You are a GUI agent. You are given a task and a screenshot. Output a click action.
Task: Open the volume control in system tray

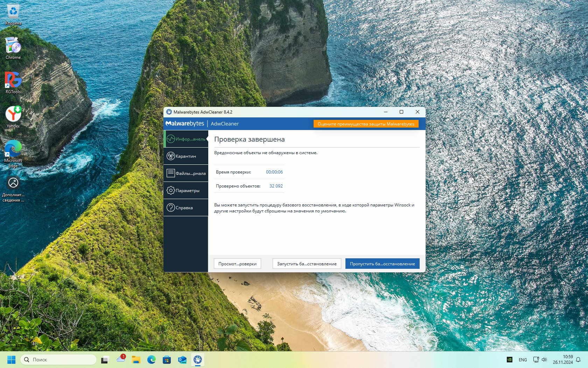(x=544, y=360)
